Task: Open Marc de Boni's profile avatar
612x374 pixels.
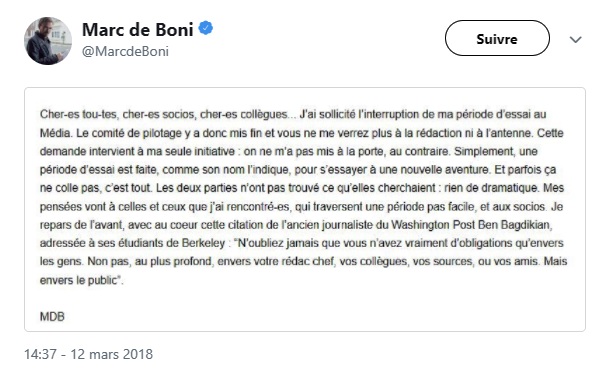Action: pyautogui.click(x=48, y=41)
